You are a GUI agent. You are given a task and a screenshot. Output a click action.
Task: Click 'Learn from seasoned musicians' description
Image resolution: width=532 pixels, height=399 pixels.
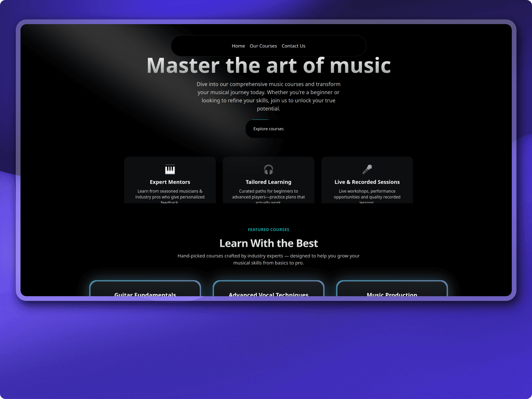170,196
